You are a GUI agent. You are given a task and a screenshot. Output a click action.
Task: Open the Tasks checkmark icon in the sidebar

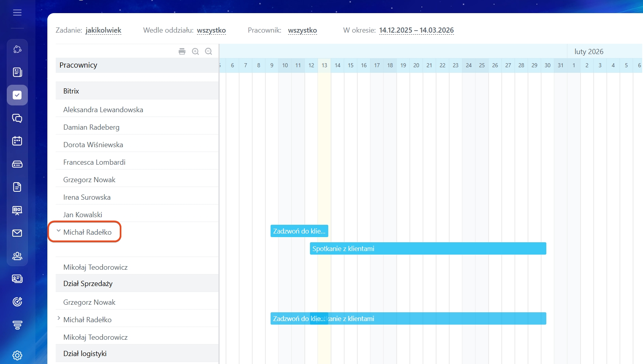pyautogui.click(x=17, y=95)
